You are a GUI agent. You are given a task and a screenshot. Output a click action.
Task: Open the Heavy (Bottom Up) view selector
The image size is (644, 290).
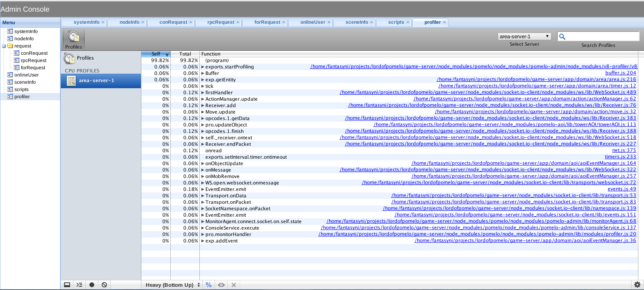[x=173, y=285]
